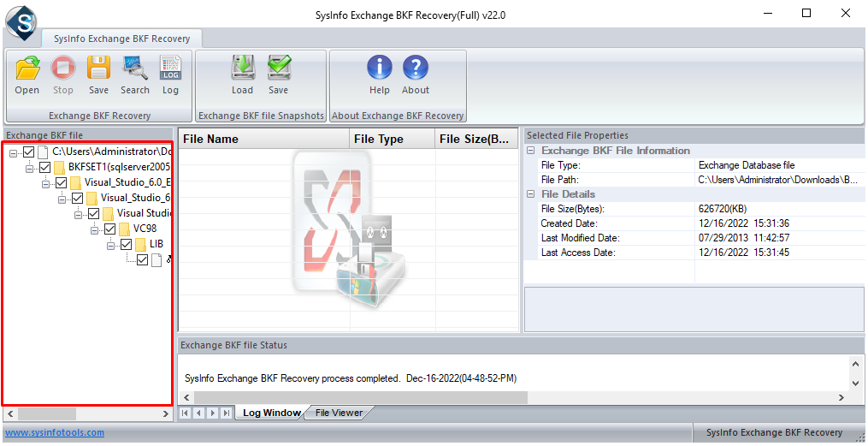Toggle the Visual_Studio_6 folder checkbox
The image size is (868, 446).
78,198
